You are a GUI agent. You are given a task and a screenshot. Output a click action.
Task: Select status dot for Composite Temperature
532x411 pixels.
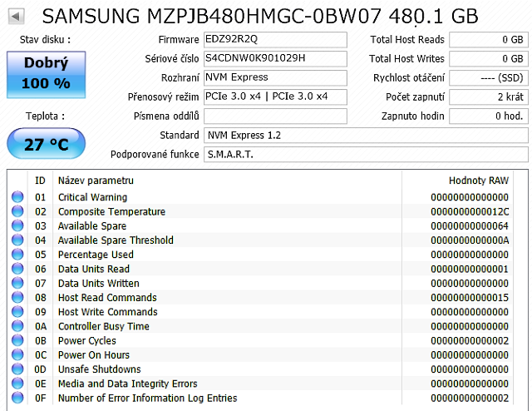(17, 211)
